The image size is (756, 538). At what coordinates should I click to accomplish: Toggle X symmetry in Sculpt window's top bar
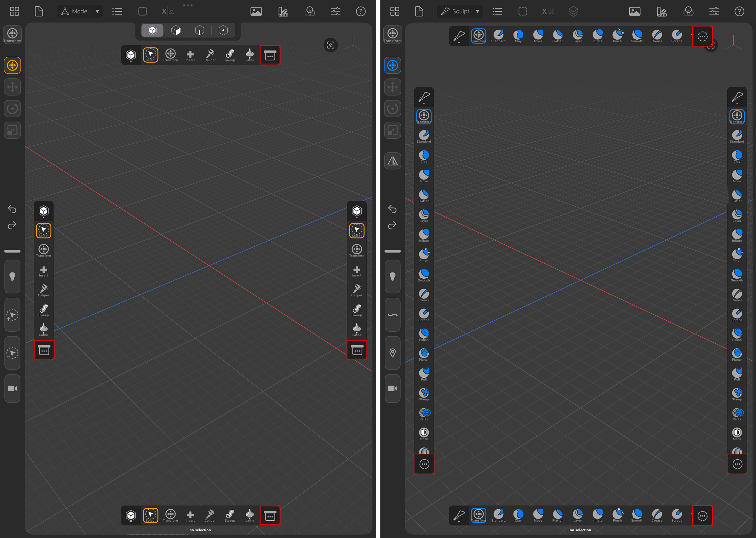(548, 12)
